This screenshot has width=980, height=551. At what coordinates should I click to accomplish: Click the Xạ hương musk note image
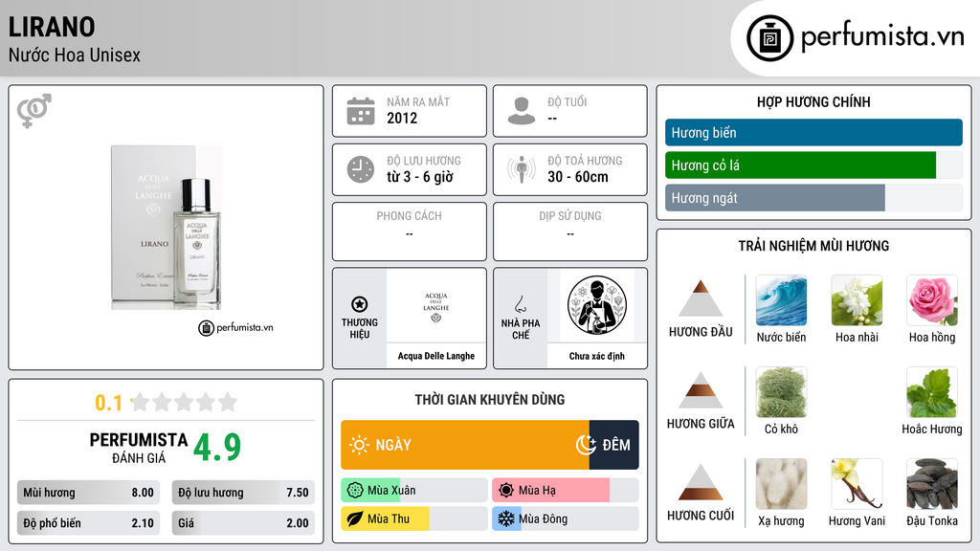click(x=781, y=484)
